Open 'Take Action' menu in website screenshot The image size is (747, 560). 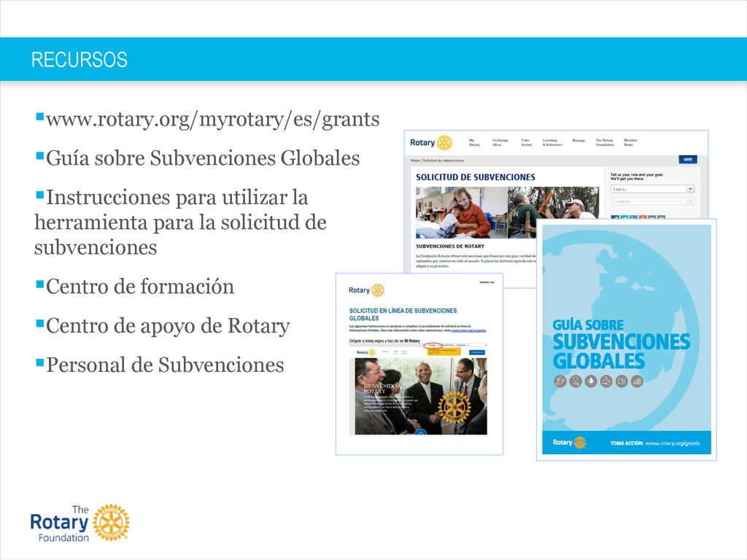(526, 142)
